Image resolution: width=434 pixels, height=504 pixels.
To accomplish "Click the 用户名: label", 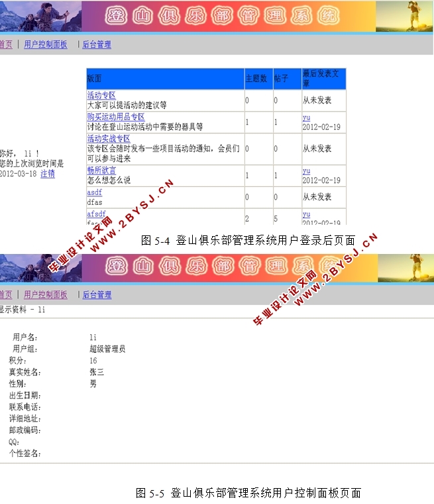I will pyautogui.click(x=25, y=337).
